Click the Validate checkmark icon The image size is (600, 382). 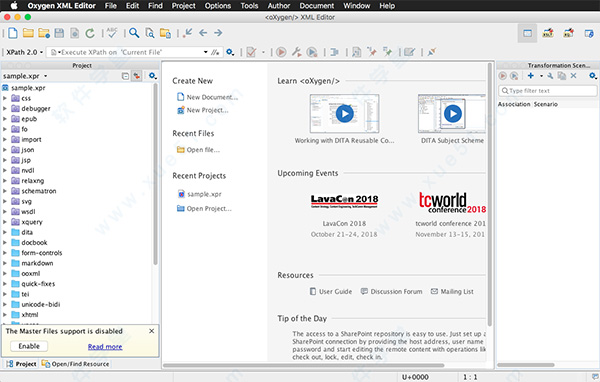click(x=251, y=52)
